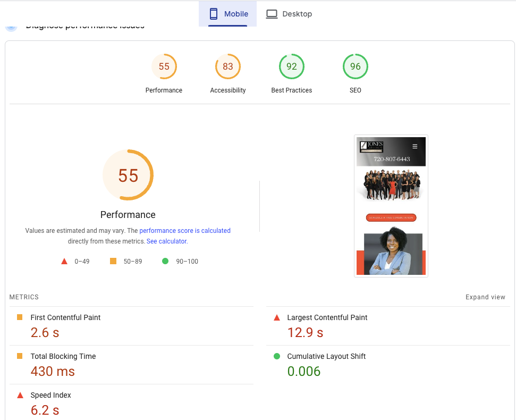Image resolution: width=516 pixels, height=420 pixels.
Task: Select the small Performance gauge in the top row
Action: [x=164, y=67]
